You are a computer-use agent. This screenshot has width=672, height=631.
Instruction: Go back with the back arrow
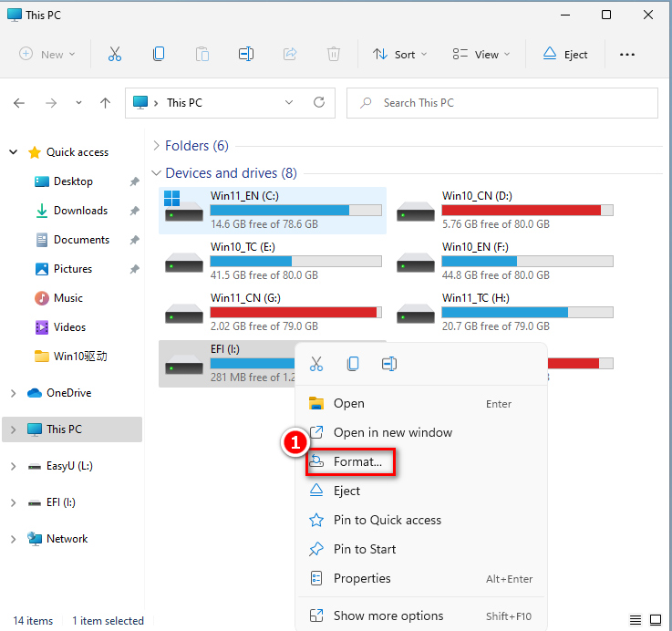[19, 103]
